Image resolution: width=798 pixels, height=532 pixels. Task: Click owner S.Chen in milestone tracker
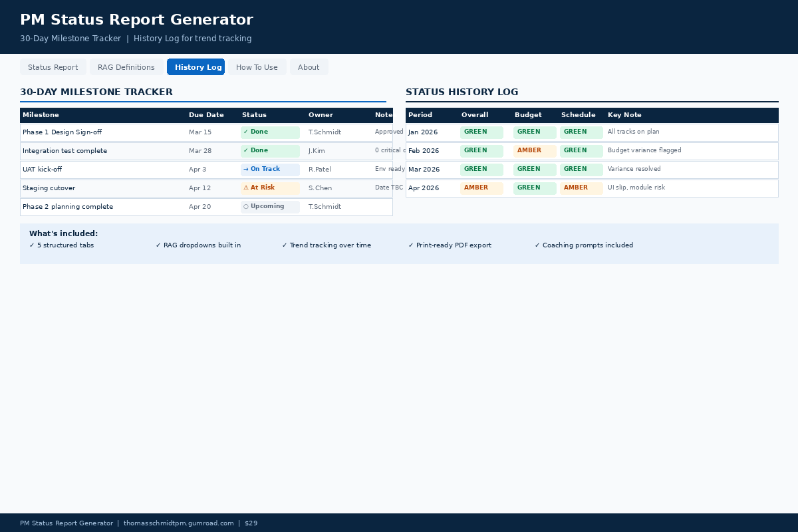coord(320,188)
